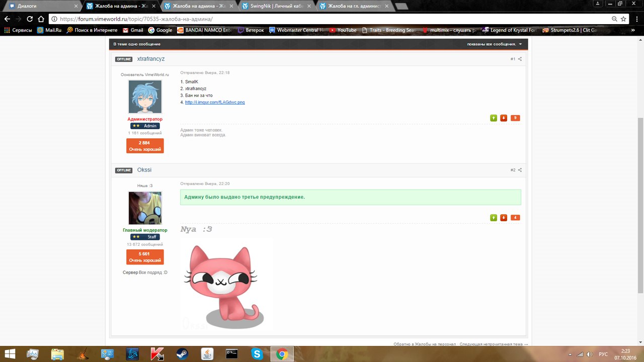Open Skype from the taskbar
644x362 pixels.
click(257, 354)
